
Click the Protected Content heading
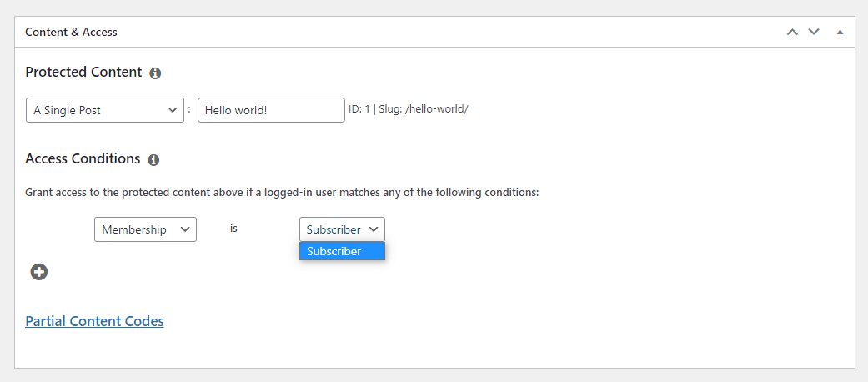pyautogui.click(x=83, y=73)
